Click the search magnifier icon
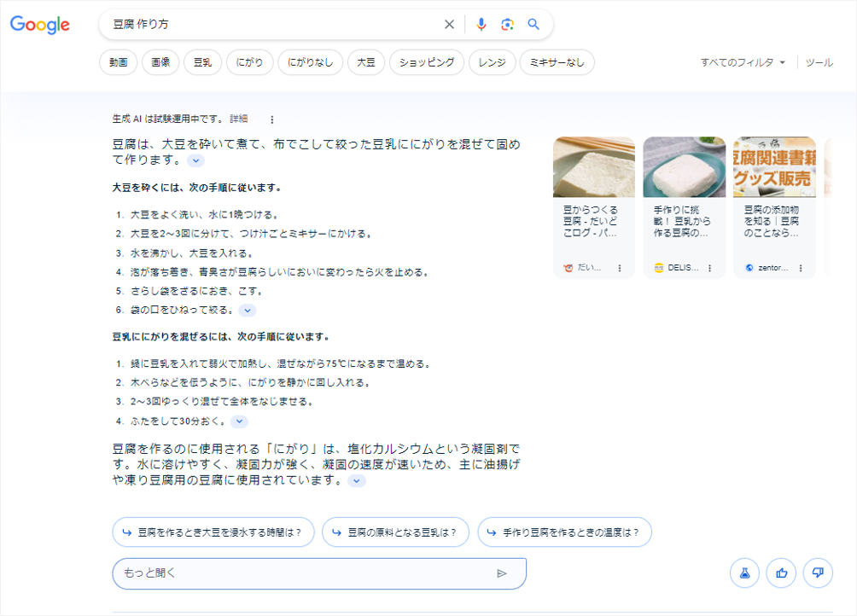Screen dimensions: 857x616 (533, 24)
